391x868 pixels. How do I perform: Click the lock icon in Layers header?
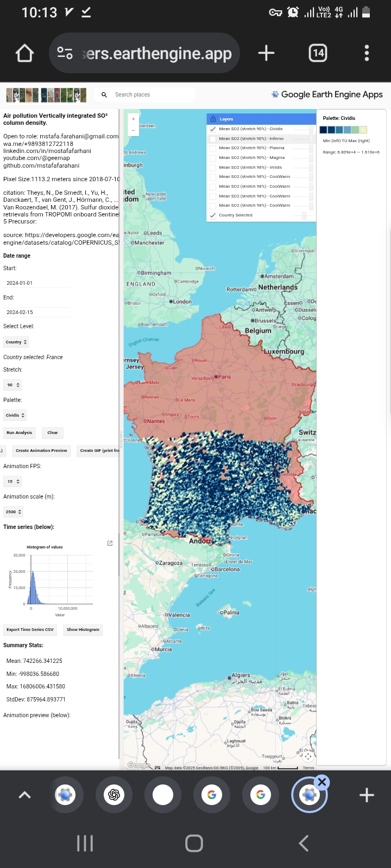213,119
